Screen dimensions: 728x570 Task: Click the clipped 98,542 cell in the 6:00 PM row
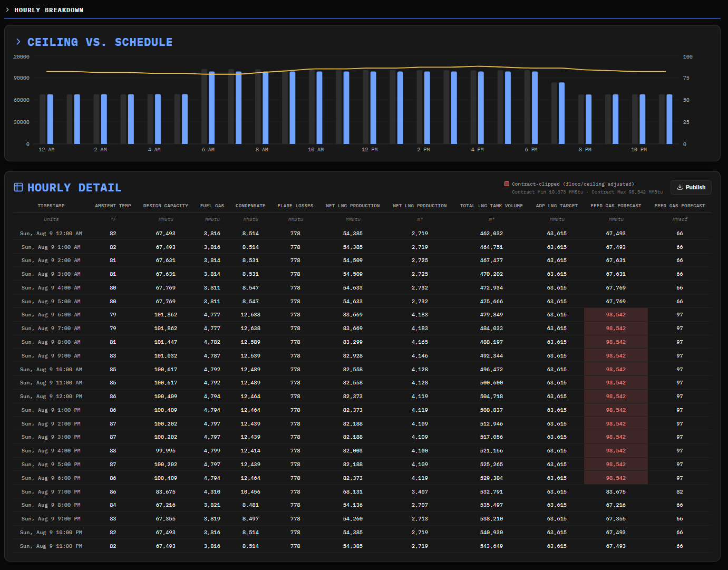[x=616, y=478]
